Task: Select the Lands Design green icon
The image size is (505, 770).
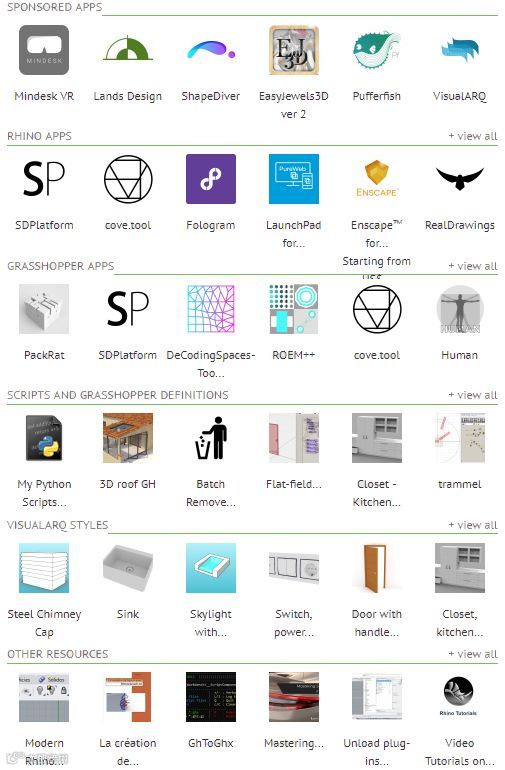Action: click(128, 50)
